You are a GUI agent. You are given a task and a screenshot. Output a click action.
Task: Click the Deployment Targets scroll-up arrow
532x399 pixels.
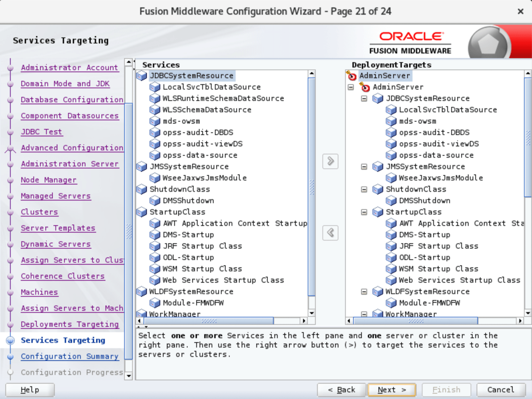[528, 74]
